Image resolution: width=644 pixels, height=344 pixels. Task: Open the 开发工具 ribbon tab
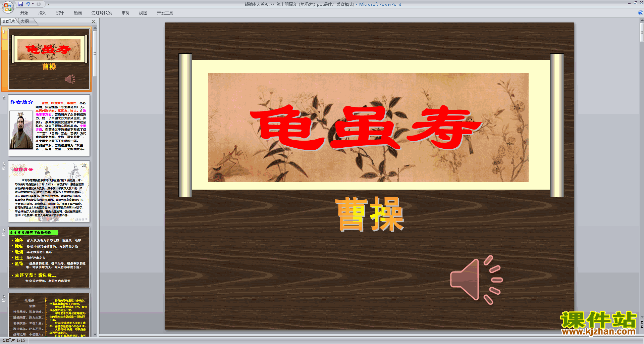(165, 13)
